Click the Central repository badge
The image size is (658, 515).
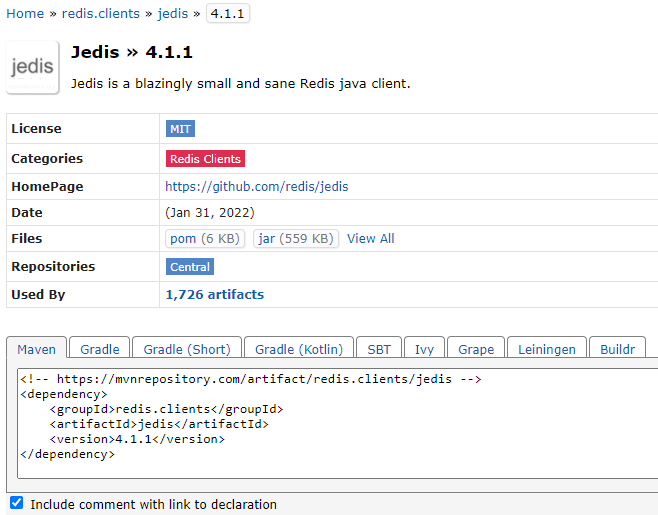coord(190,267)
